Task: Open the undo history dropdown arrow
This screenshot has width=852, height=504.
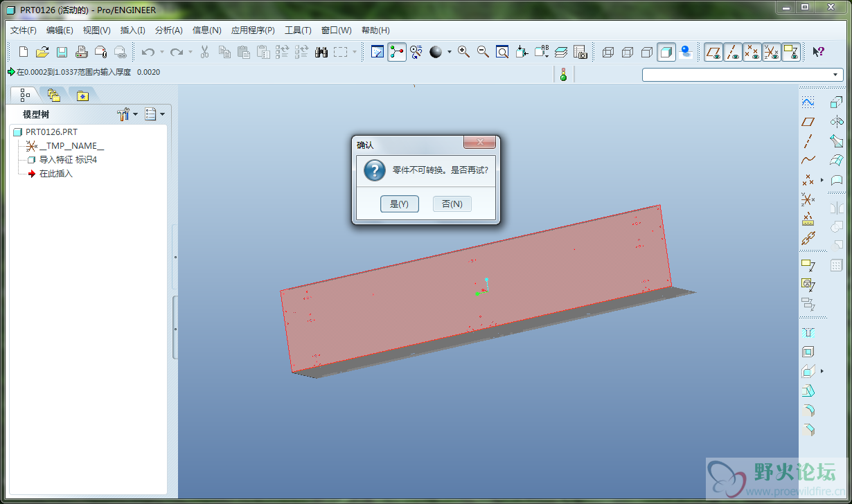Action: 162,52
